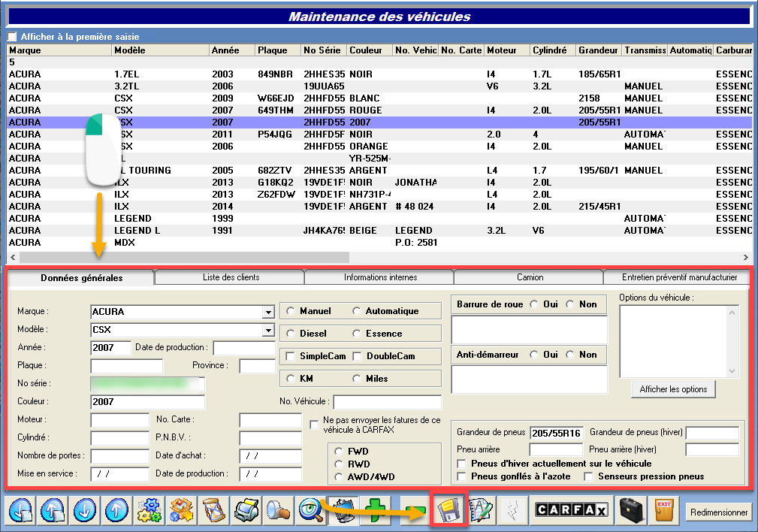Click the rubber stamp icon
Image resolution: width=758 pixels, height=532 pixels.
click(x=278, y=510)
